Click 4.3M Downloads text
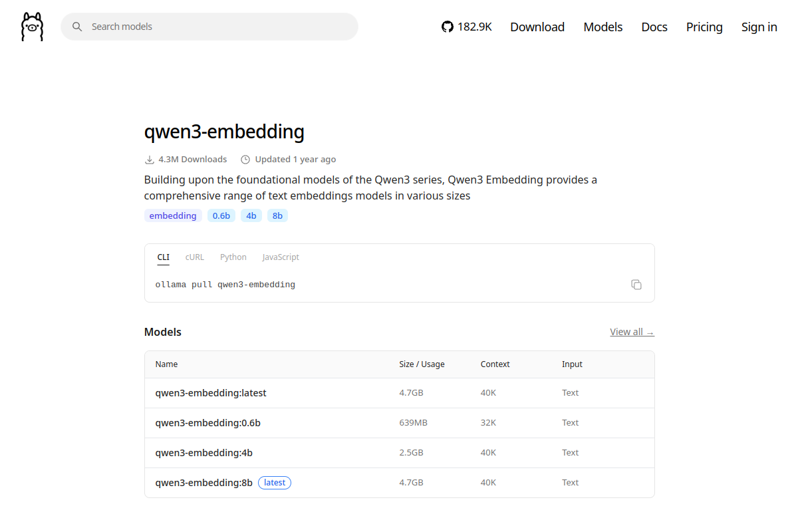This screenshot has height=532, width=798. tap(193, 160)
